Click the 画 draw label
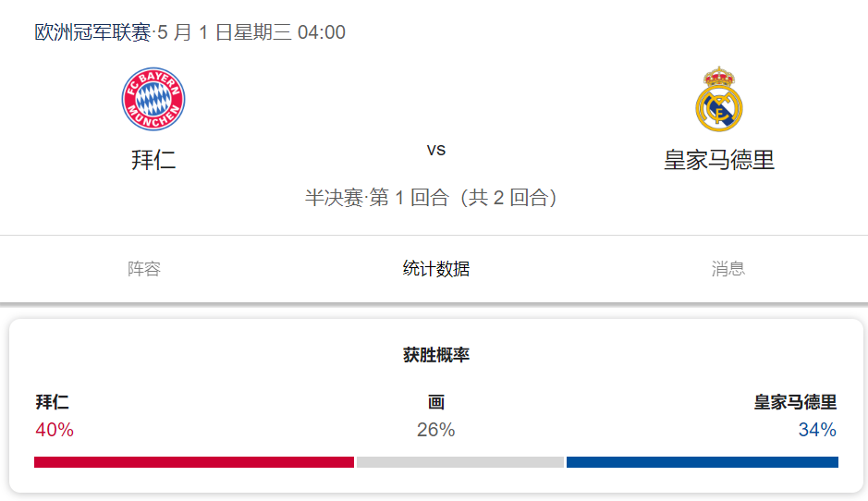868x501 pixels. pyautogui.click(x=436, y=402)
